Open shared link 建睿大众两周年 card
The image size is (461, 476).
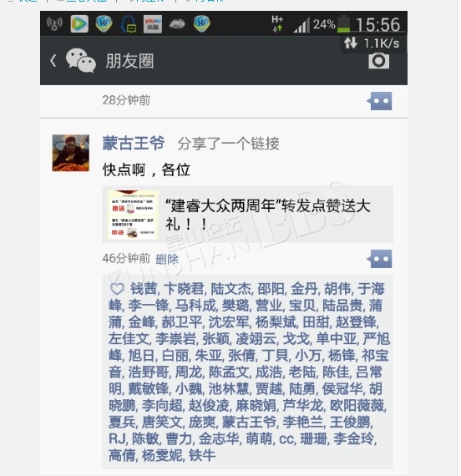(x=247, y=215)
